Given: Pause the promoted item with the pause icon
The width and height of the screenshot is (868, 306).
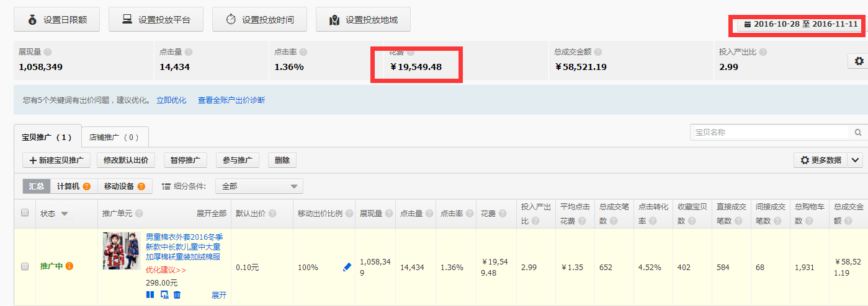Looking at the screenshot, I should (x=150, y=295).
